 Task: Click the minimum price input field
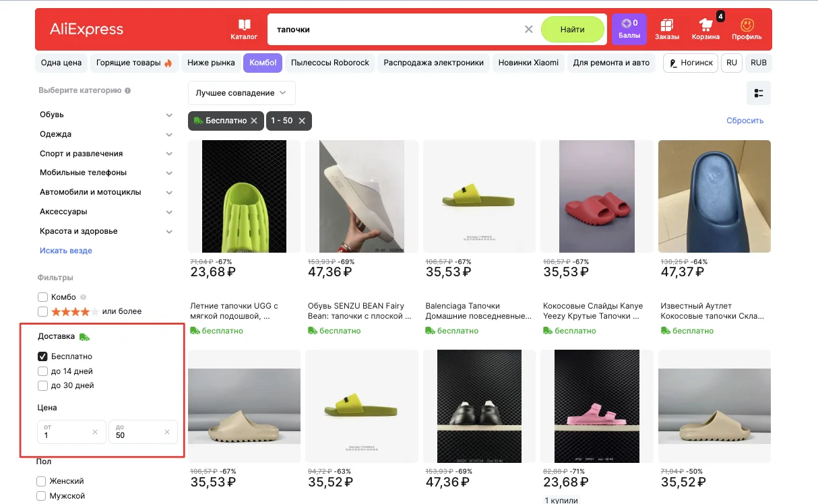pyautogui.click(x=64, y=432)
